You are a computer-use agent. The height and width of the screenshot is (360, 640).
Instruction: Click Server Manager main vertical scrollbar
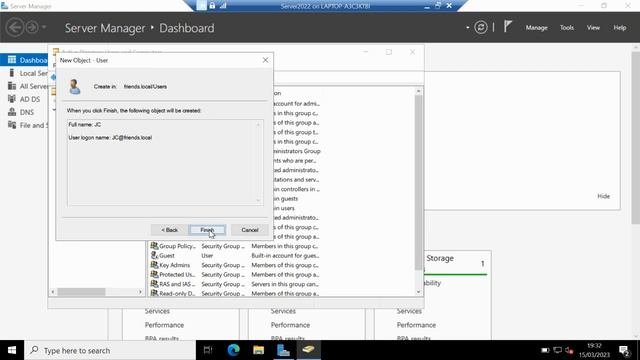tap(636, 139)
